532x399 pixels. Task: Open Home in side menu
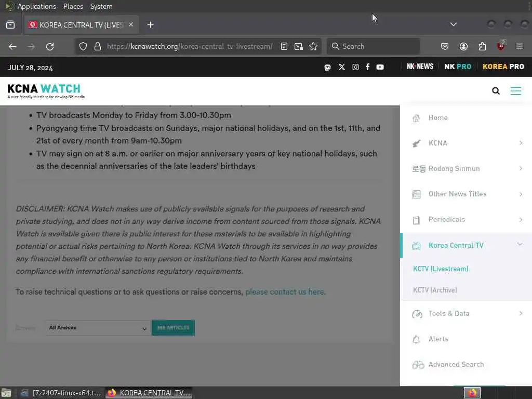click(x=438, y=118)
